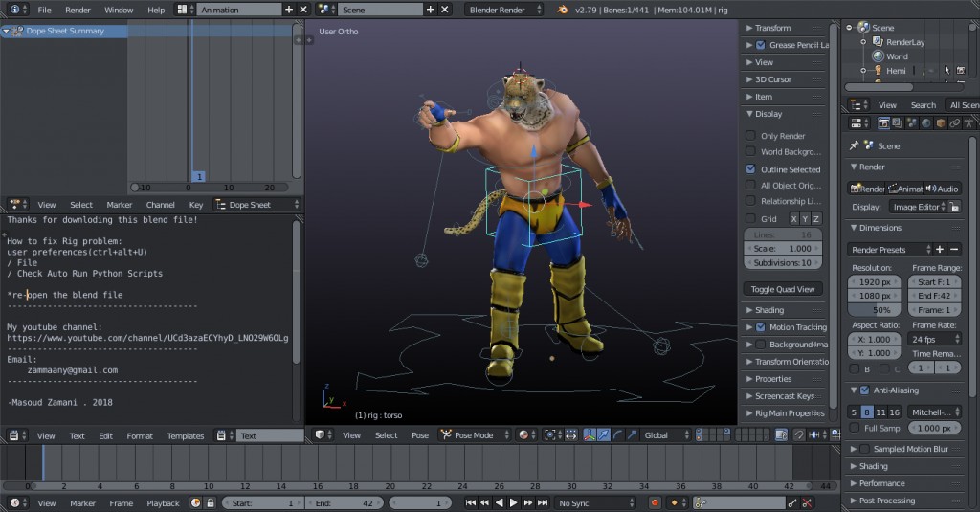This screenshot has width=980, height=512.
Task: Open the 3D View editor type icon
Action: click(323, 435)
